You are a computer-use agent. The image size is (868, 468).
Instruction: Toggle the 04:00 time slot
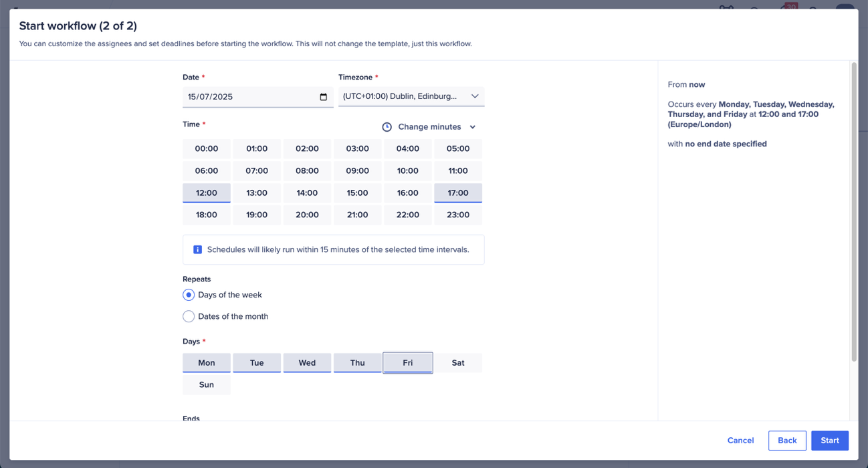(x=408, y=148)
